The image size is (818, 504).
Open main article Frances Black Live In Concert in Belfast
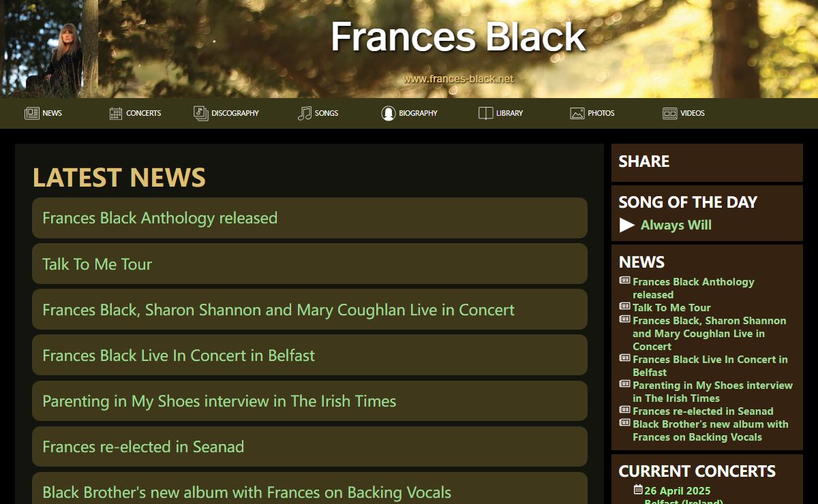(309, 355)
